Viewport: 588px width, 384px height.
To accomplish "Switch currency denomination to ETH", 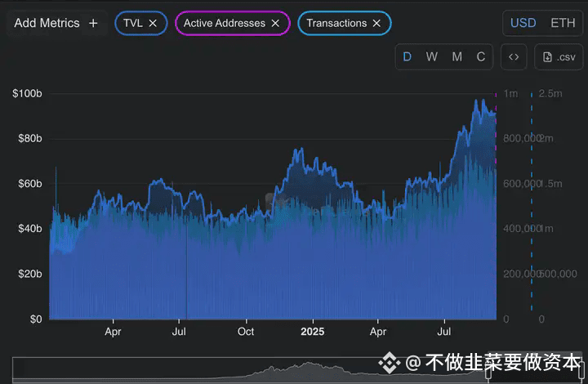I will click(x=563, y=23).
